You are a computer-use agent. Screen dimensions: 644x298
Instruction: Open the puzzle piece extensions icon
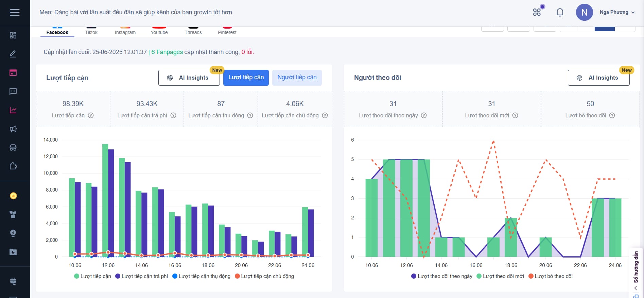[x=13, y=166]
